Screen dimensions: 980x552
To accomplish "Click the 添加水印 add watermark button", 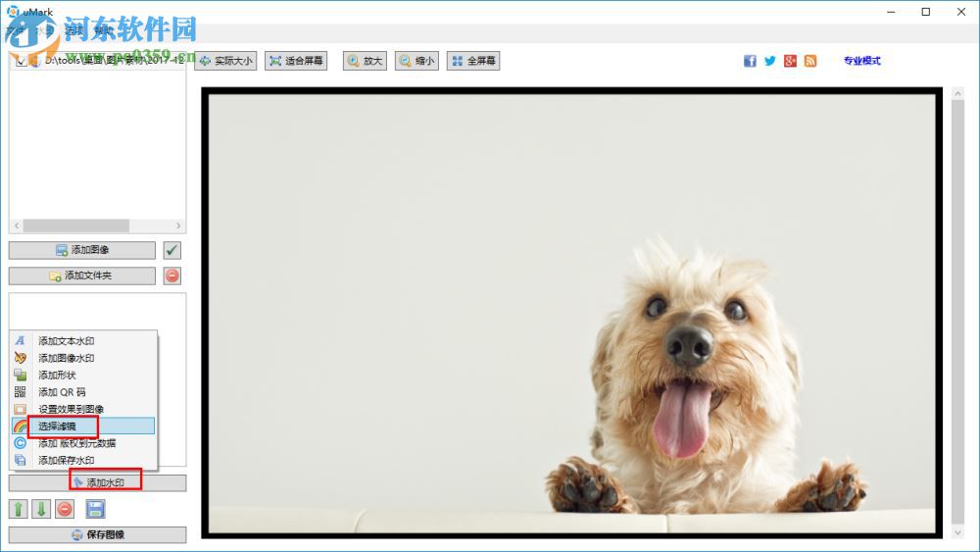I will pos(97,482).
